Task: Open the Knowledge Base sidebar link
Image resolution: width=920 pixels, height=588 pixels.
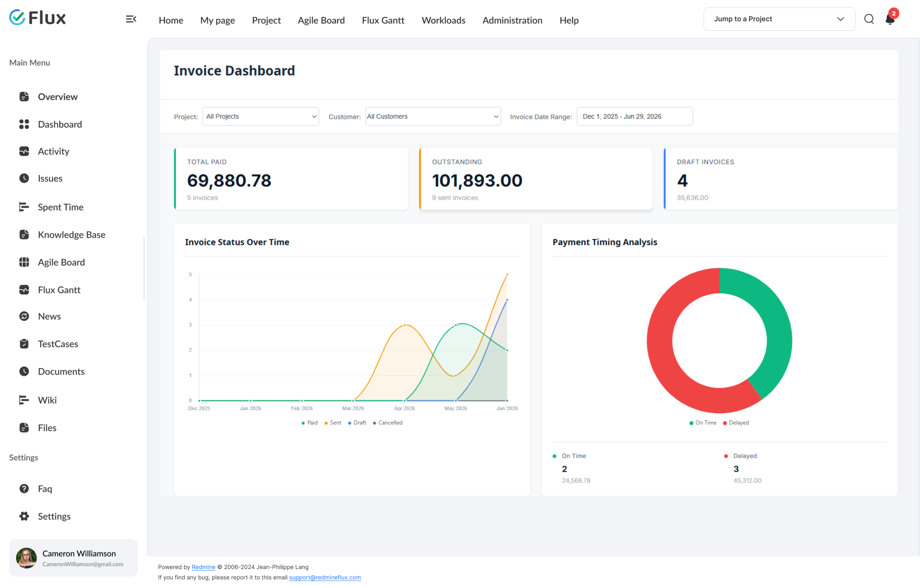Action: [x=72, y=235]
